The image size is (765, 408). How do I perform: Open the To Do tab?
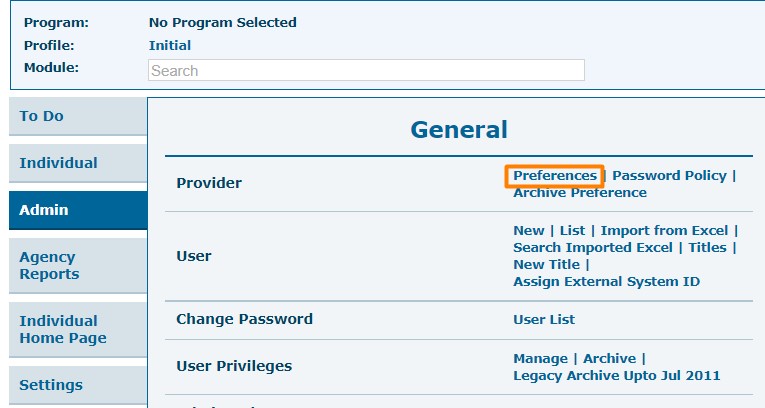click(x=78, y=116)
